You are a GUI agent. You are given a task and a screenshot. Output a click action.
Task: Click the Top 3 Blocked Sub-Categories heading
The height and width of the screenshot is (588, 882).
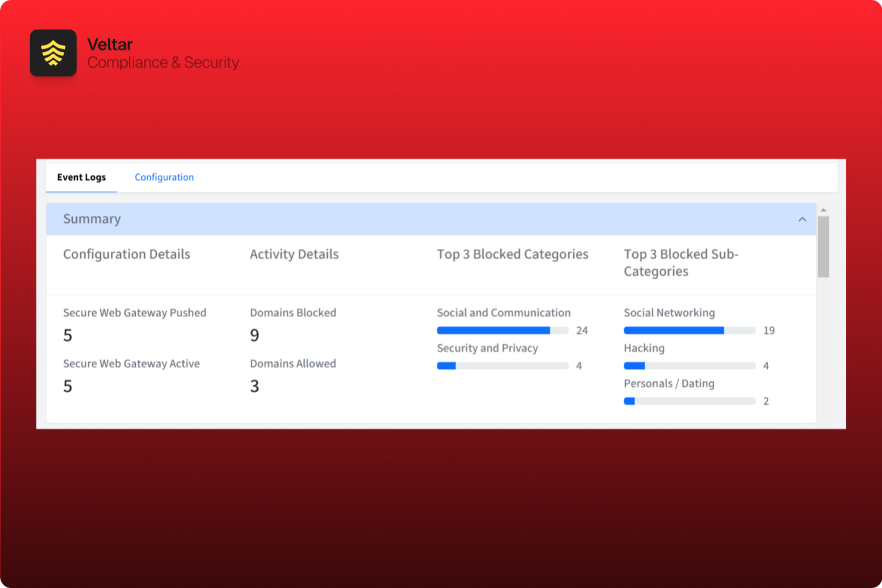coord(681,262)
